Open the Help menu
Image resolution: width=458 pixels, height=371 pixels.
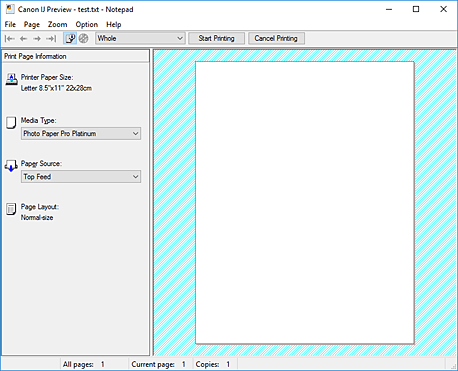tap(114, 24)
